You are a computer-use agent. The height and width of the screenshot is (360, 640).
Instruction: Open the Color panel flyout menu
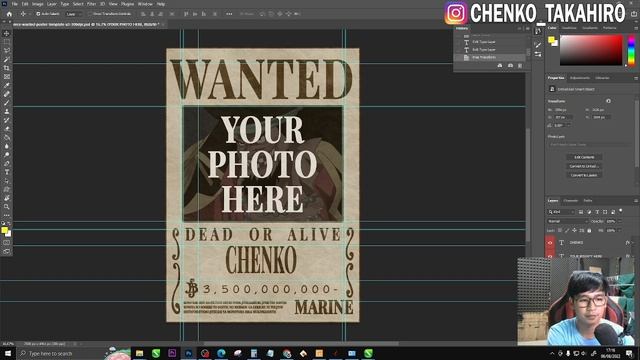click(636, 28)
